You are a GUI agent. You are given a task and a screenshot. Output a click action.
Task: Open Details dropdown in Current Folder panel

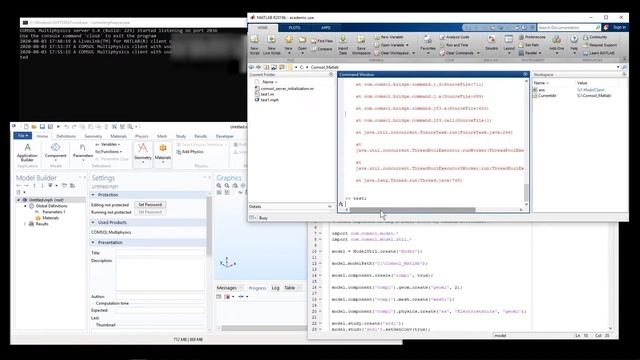[x=330, y=207]
